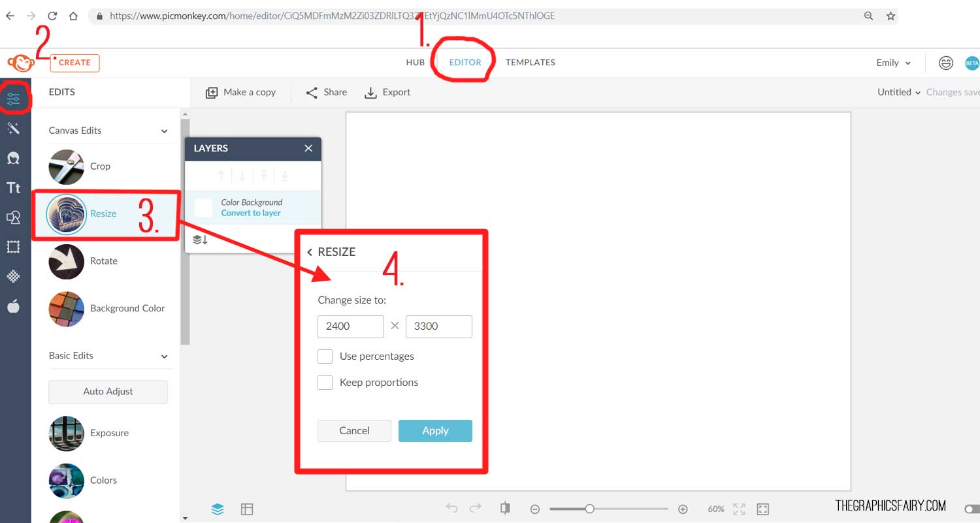The image size is (980, 523).
Task: Open the Graphics shapes tab
Action: tap(13, 217)
